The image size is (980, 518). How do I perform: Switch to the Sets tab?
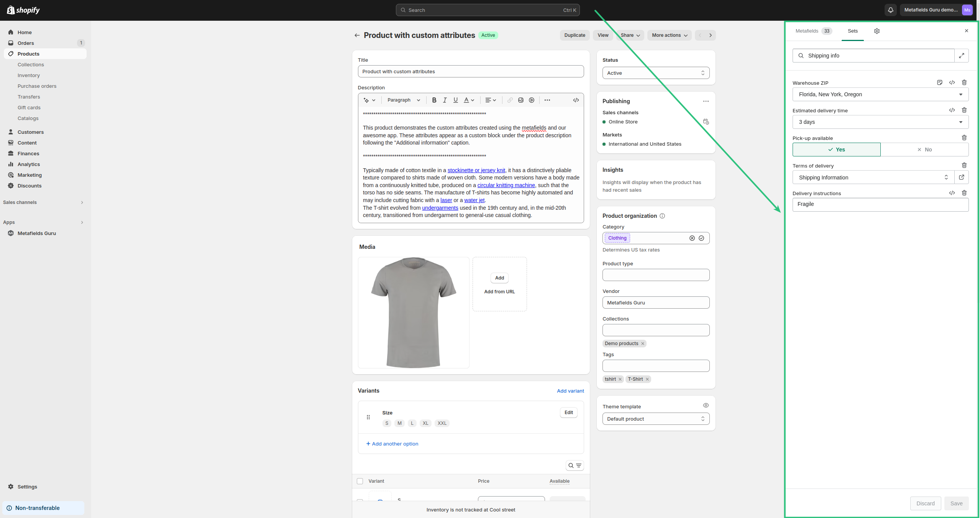(852, 31)
